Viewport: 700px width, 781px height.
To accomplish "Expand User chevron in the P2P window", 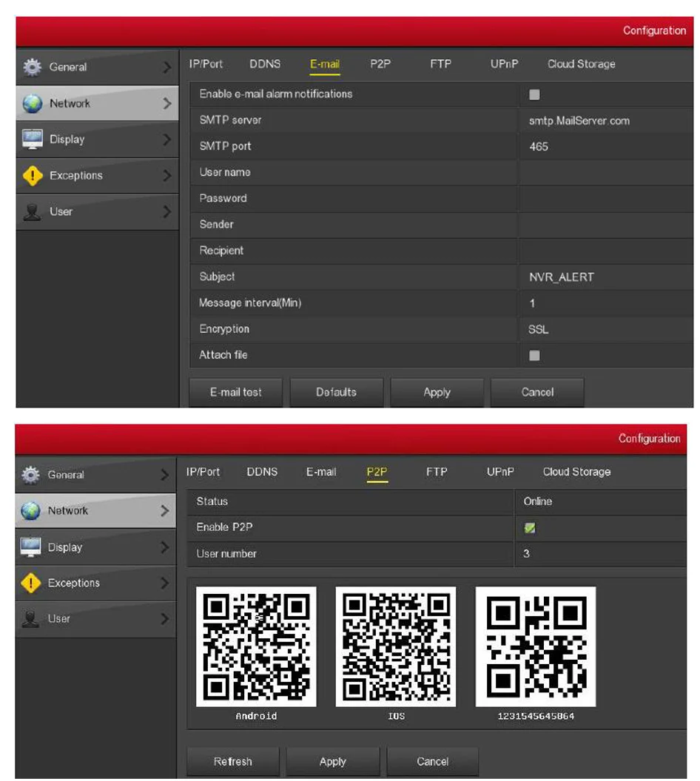I will (164, 619).
